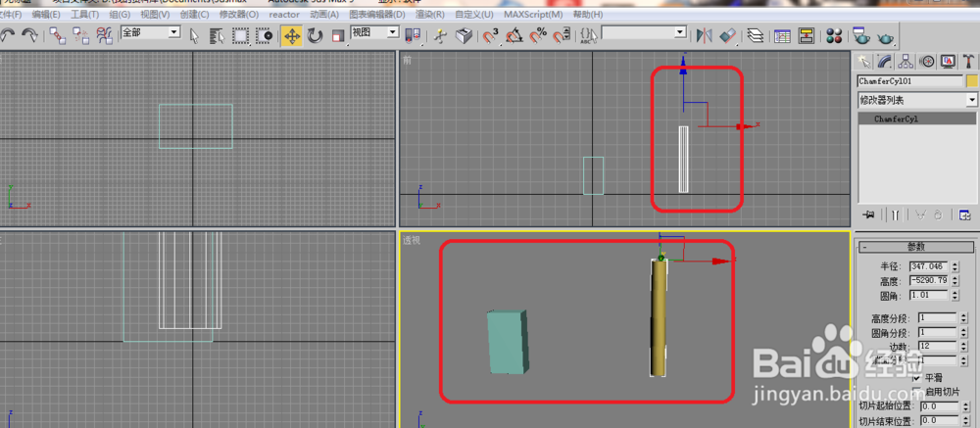Viewport: 980px width, 428px height.
Task: Switch to the Modify panel tab
Action: coord(885,61)
